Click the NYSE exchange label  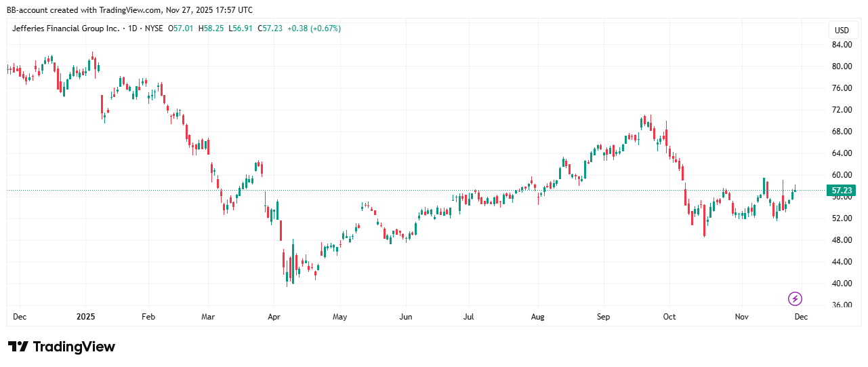[x=155, y=28]
